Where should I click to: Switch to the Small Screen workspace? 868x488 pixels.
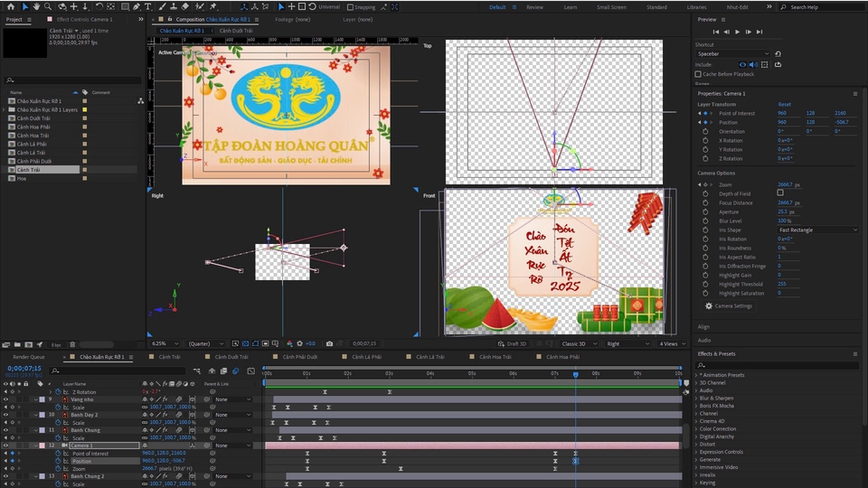click(611, 7)
